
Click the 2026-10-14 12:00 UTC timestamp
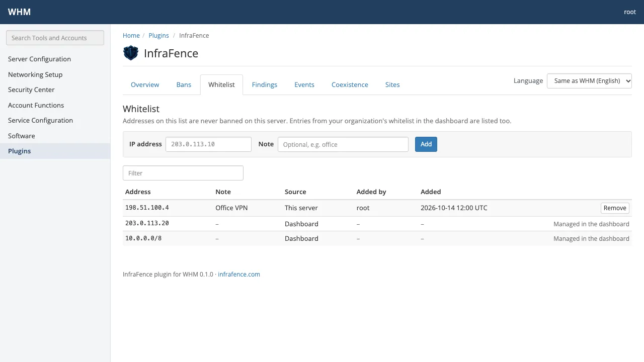coord(454,208)
